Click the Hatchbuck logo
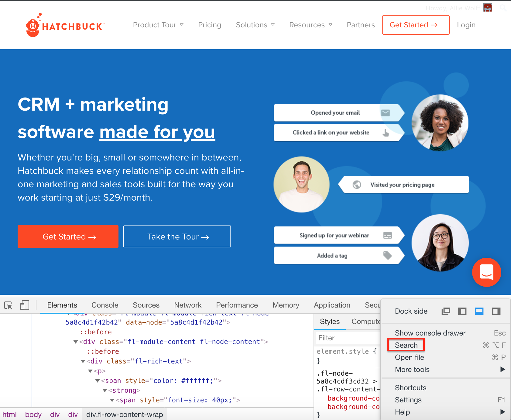Image resolution: width=511 pixels, height=420 pixels. [65, 25]
